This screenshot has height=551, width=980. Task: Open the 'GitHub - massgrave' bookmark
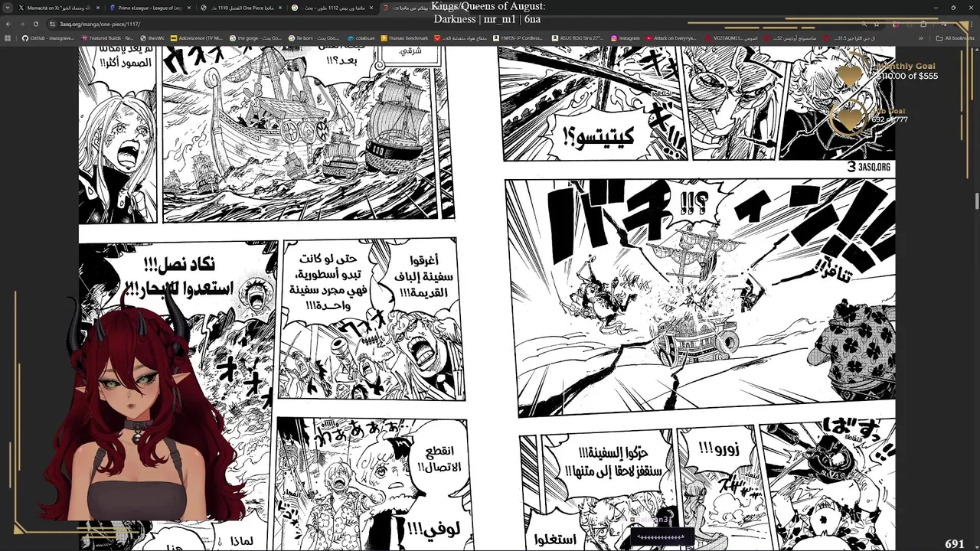pyautogui.click(x=47, y=38)
